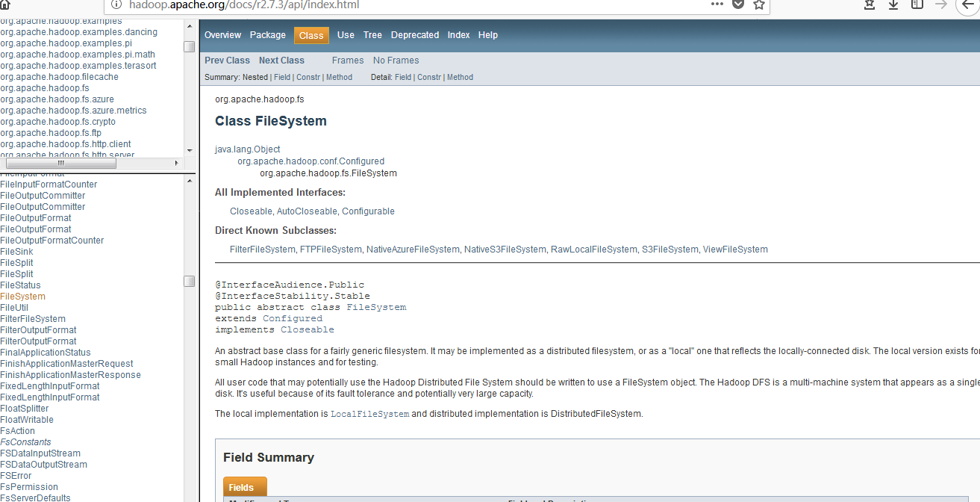This screenshot has height=502, width=980.
Task: Switch to No Frames view
Action: click(x=396, y=61)
